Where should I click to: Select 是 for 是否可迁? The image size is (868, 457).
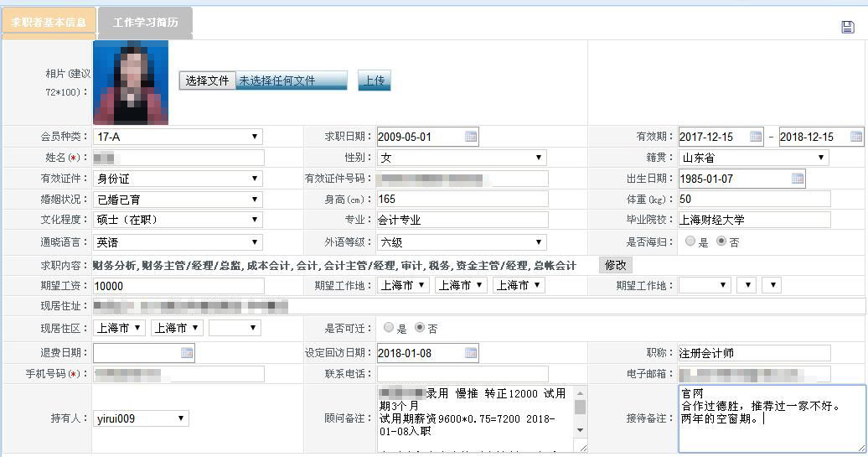pyautogui.click(x=389, y=327)
